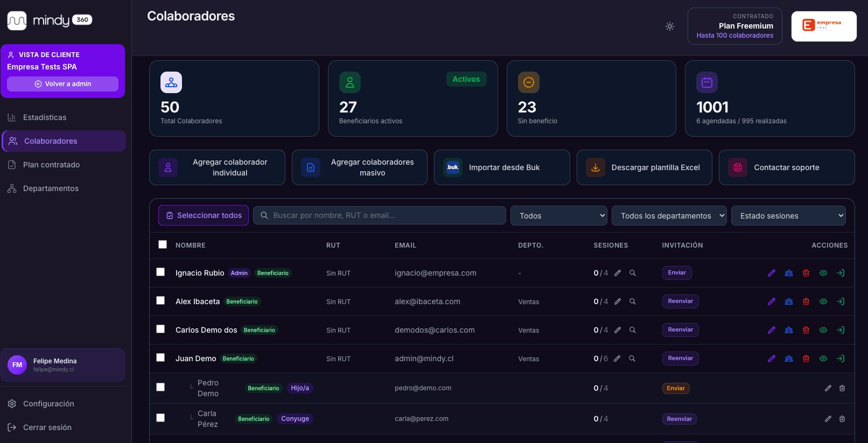Toggle the light/dark theme sun icon
868x443 pixels.
[x=670, y=26]
